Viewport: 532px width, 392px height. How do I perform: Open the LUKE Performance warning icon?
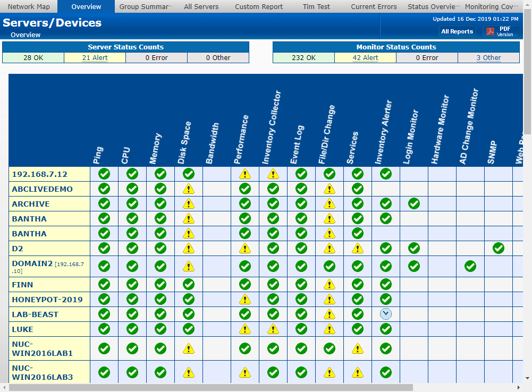point(244,329)
